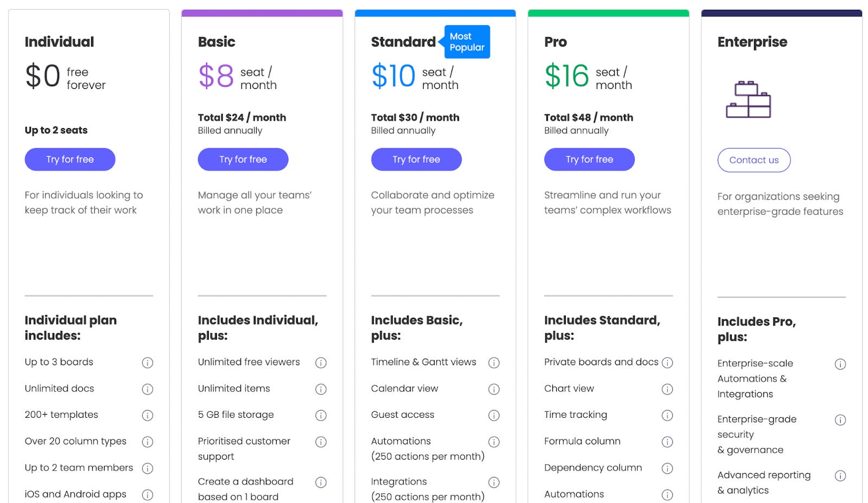Image resolution: width=868 pixels, height=503 pixels.
Task: Start Standard plan with Try for free
Action: coord(416,160)
